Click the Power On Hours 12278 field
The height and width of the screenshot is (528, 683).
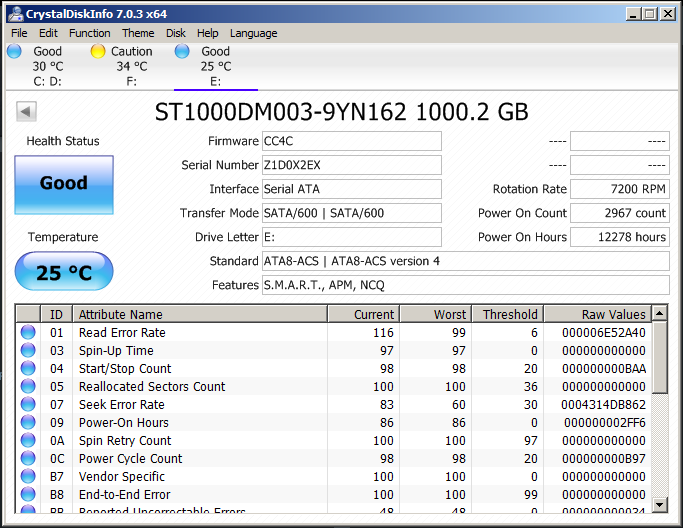[x=620, y=237]
